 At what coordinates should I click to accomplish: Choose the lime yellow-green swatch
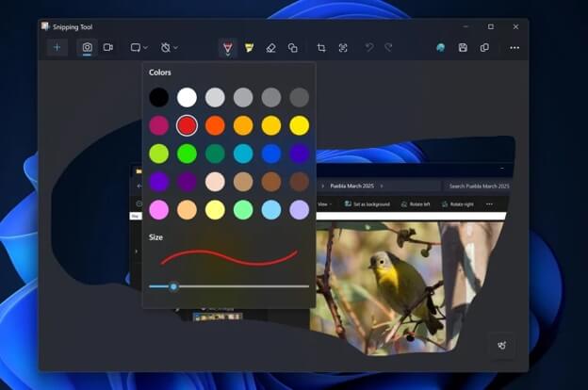tap(159, 154)
